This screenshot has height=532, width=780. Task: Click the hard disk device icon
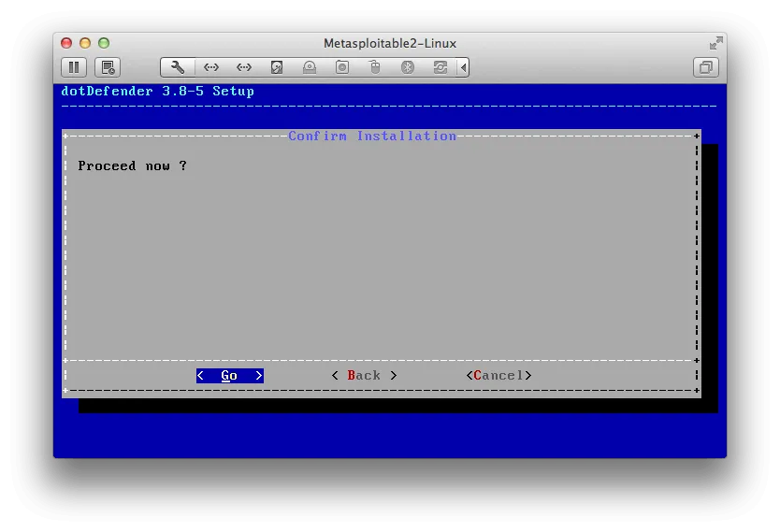point(277,67)
